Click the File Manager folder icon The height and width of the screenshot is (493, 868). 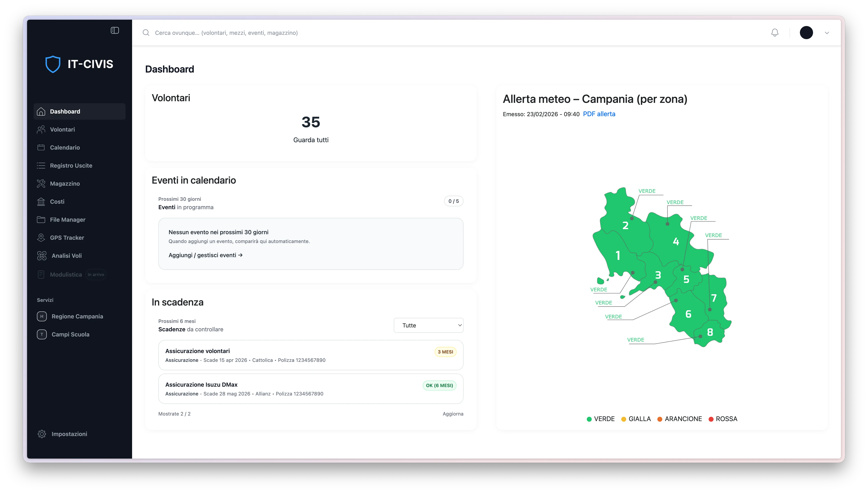[41, 219]
